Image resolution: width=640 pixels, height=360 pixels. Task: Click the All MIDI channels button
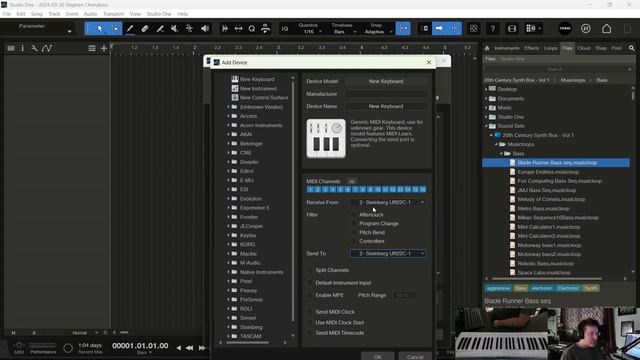pos(351,181)
